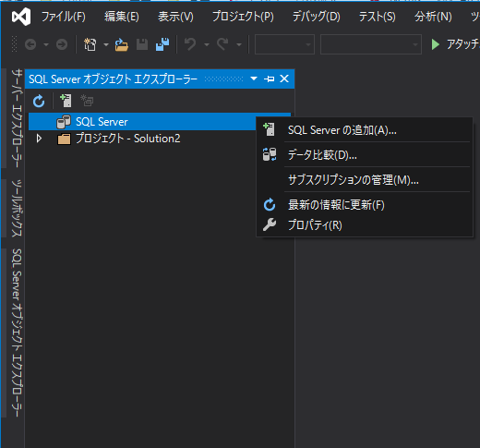The height and width of the screenshot is (448, 480).
Task: Open the dropdown next to navigate backward
Action: coord(46,45)
